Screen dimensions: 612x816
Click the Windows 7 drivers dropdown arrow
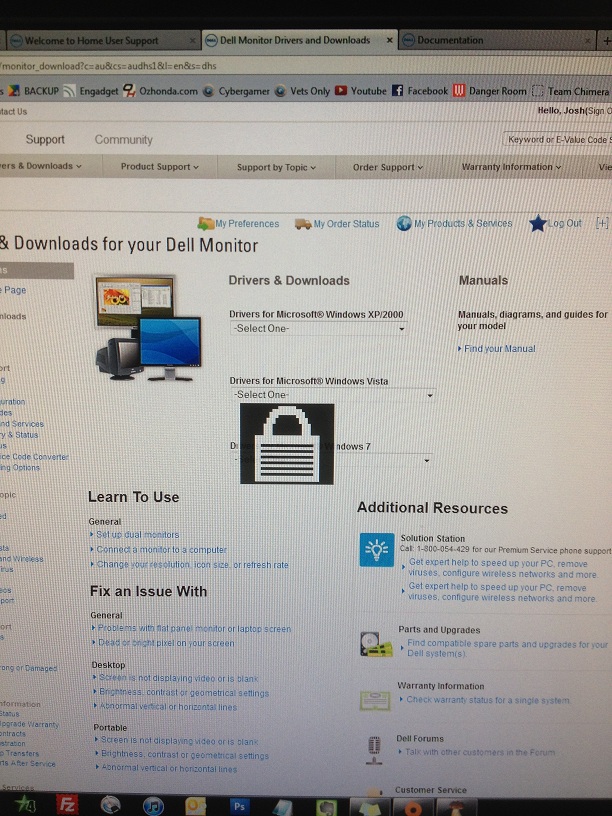click(427, 461)
